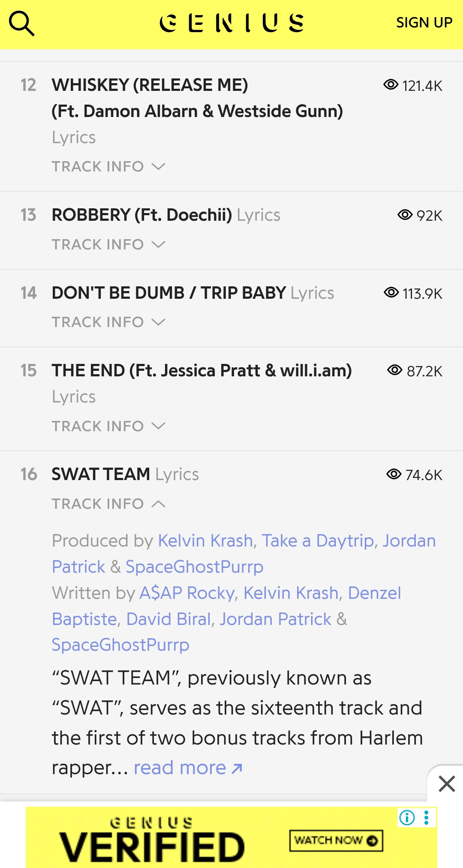The width and height of the screenshot is (463, 868).
Task: Click the ad info icon
Action: coord(407,817)
